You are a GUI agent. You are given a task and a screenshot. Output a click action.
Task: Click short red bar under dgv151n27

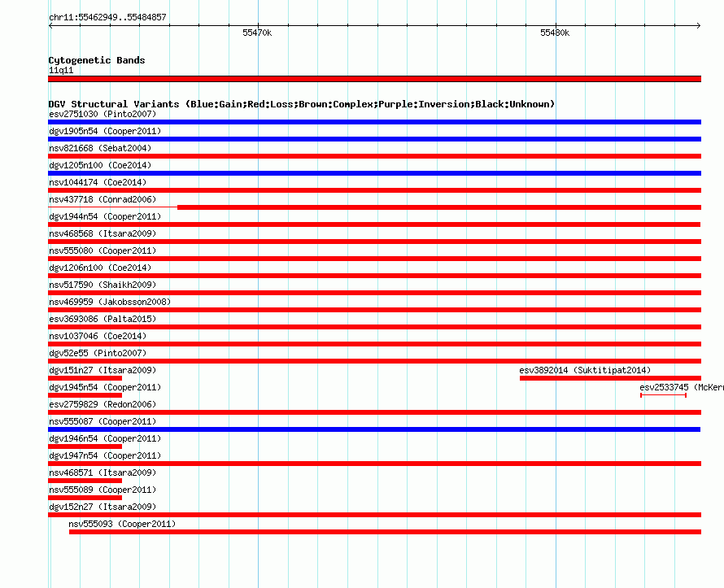(85, 378)
